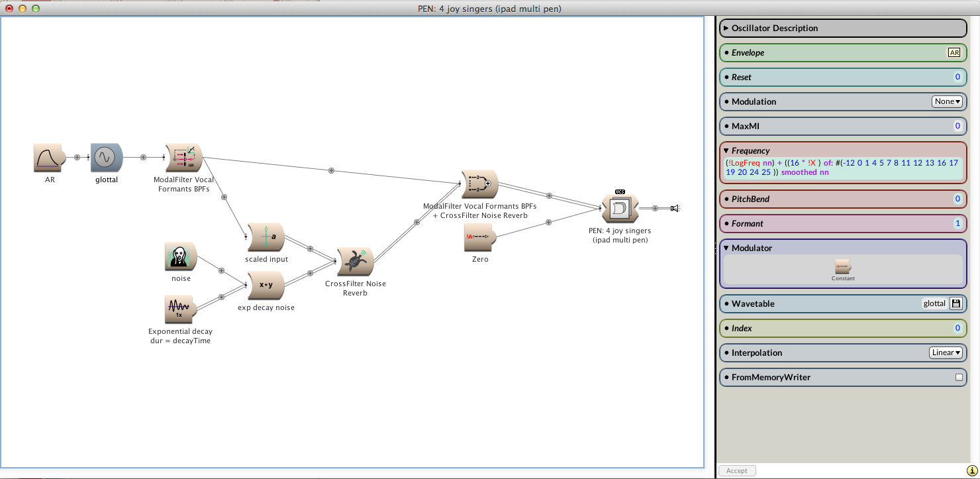
Task: Open the Interpolation Linear dropdown
Action: click(946, 352)
